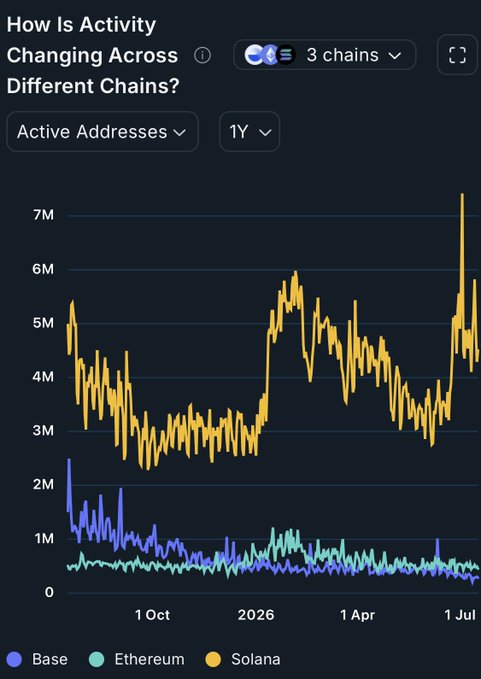Click the chart title heading text
Screen dimensions: 481x679
93,55
